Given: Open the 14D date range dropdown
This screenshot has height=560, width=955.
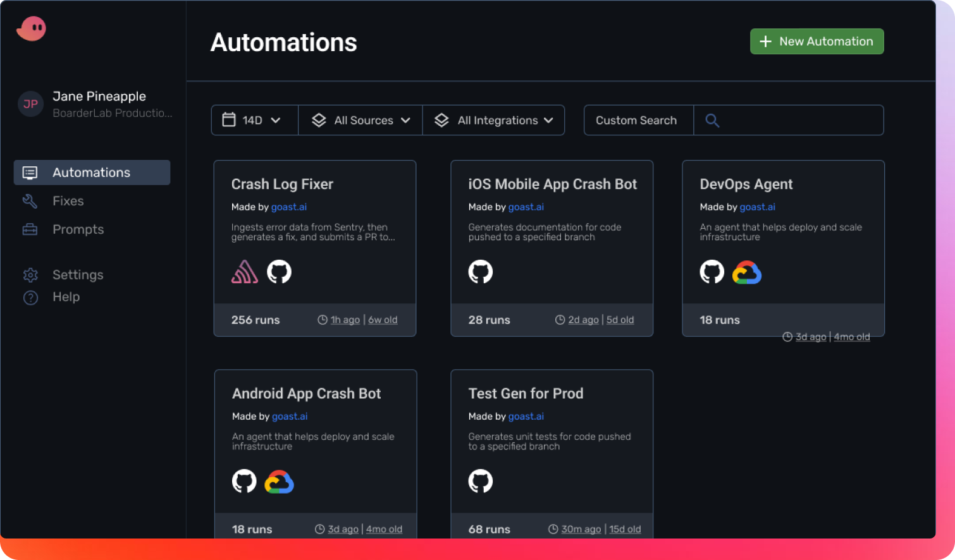Looking at the screenshot, I should [x=254, y=120].
